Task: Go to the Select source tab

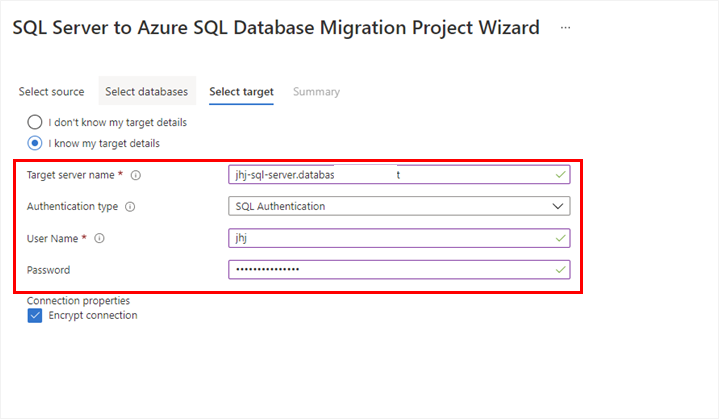Action: (x=51, y=91)
